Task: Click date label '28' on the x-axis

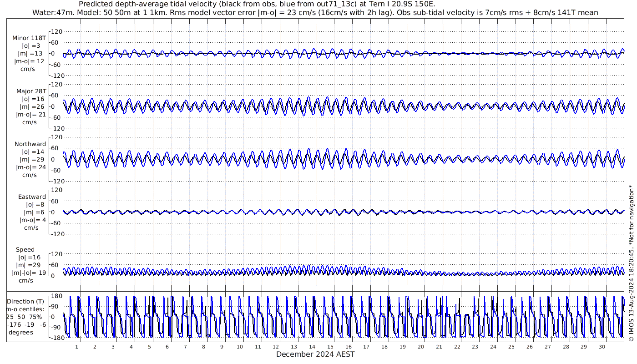Action: click(x=566, y=347)
